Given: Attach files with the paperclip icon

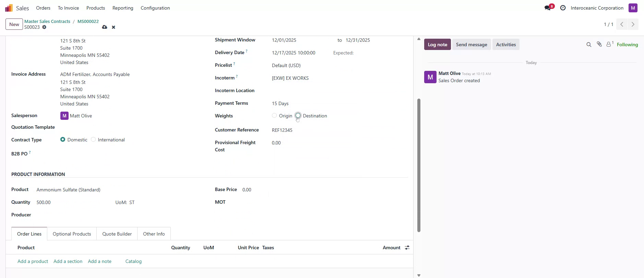Looking at the screenshot, I should 599,44.
